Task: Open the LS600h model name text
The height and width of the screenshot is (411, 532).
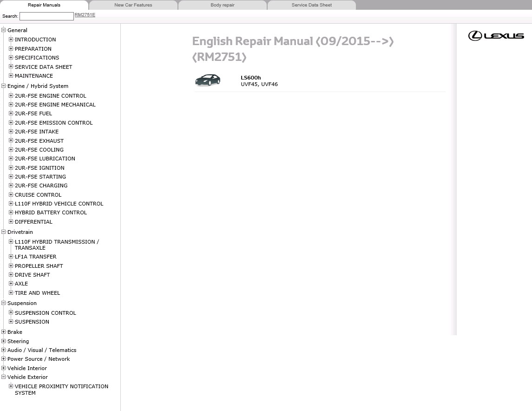Action: point(251,78)
